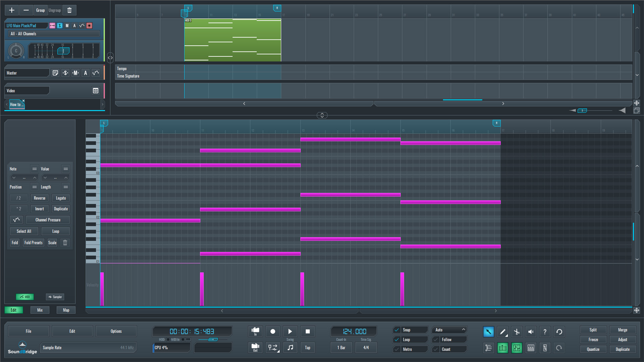Toggle solo on LFO Main Pluck/Pad track
644x362 pixels.
60,25
